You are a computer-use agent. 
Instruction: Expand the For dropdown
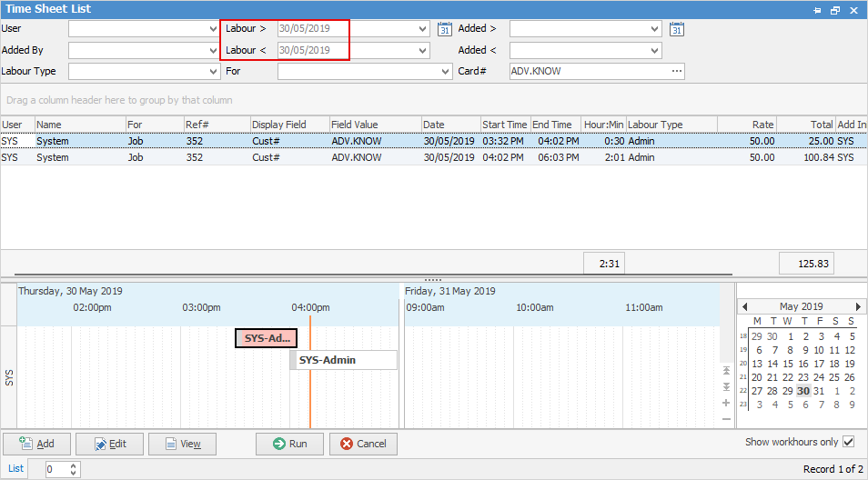(447, 71)
